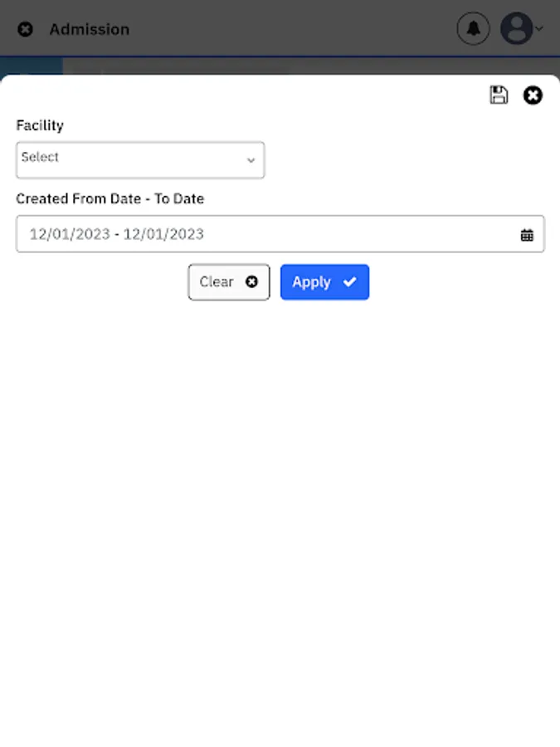Click the Facility dropdown chevron arrow
The width and height of the screenshot is (560, 747).
tap(251, 160)
